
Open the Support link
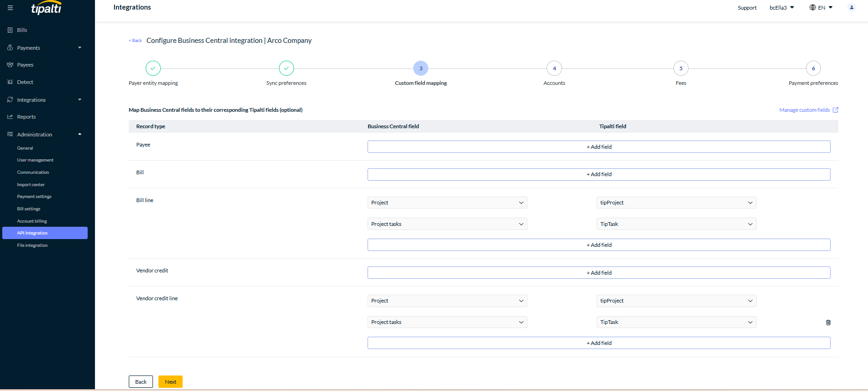coord(747,8)
